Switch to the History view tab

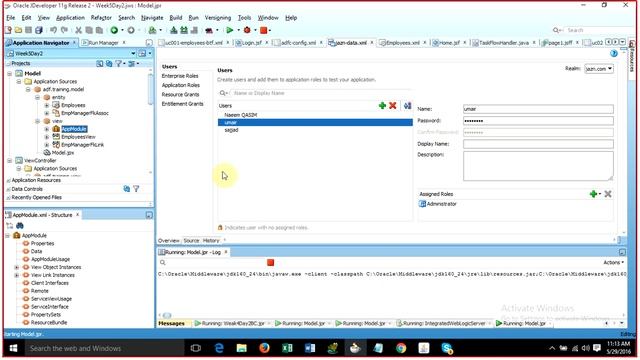(211, 241)
